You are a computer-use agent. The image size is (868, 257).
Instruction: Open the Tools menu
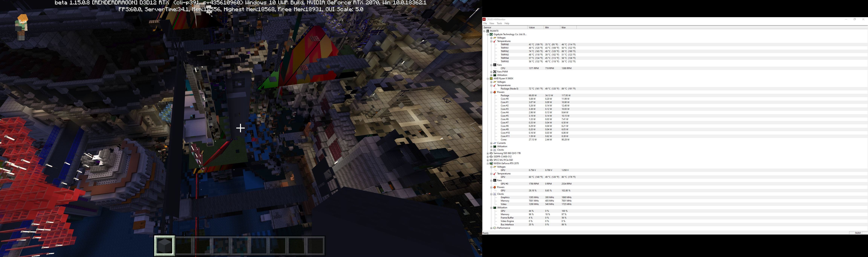click(499, 24)
